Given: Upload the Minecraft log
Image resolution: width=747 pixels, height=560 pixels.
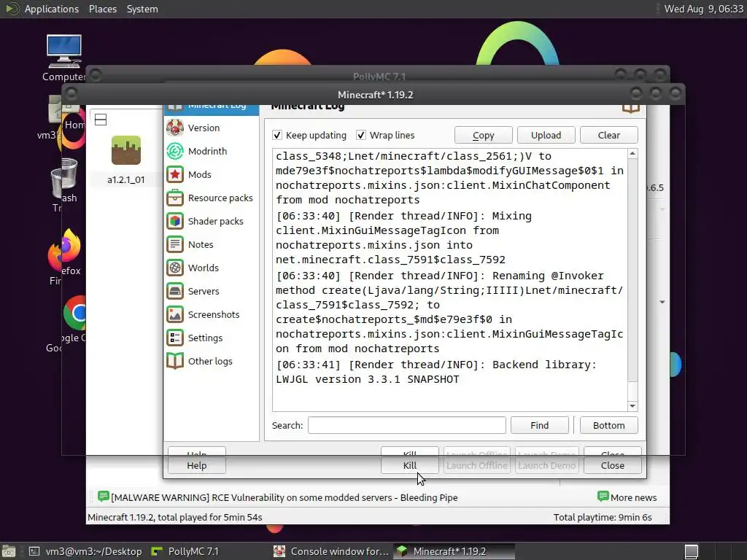Looking at the screenshot, I should click(546, 135).
